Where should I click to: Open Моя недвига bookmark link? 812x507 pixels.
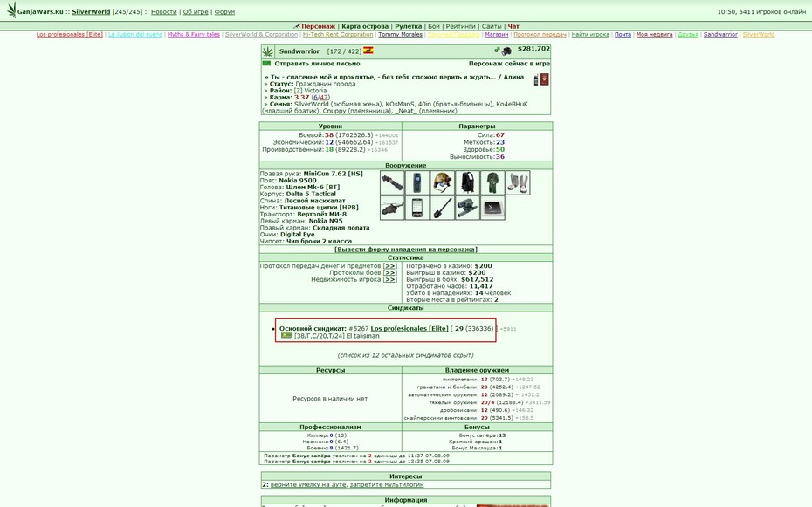click(x=655, y=35)
